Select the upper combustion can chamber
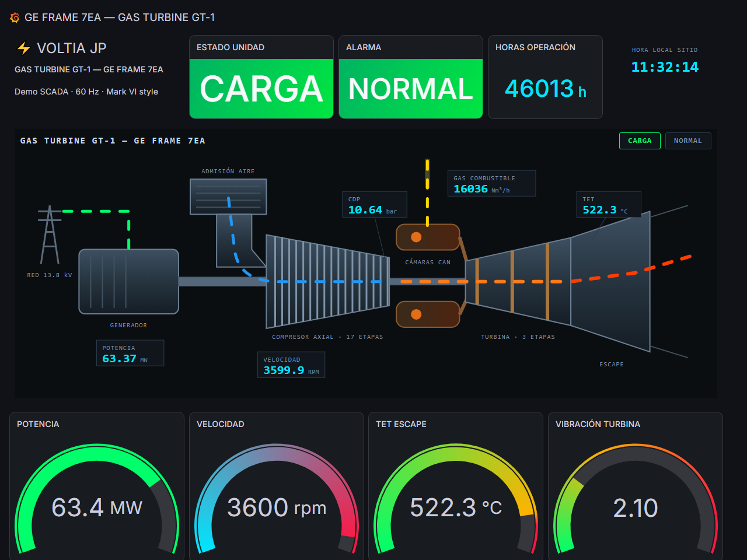 pos(428,237)
